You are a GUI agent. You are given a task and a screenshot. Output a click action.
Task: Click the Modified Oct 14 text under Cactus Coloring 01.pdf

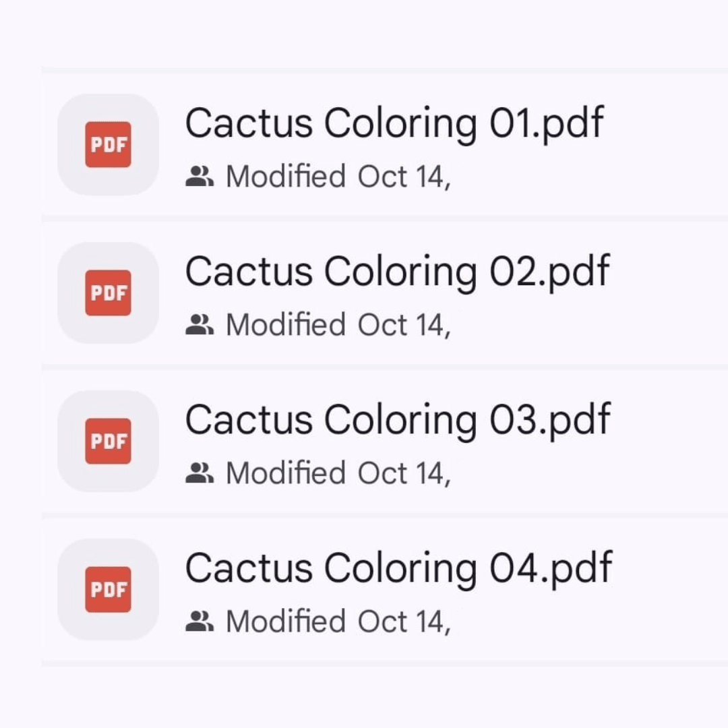pos(338,177)
